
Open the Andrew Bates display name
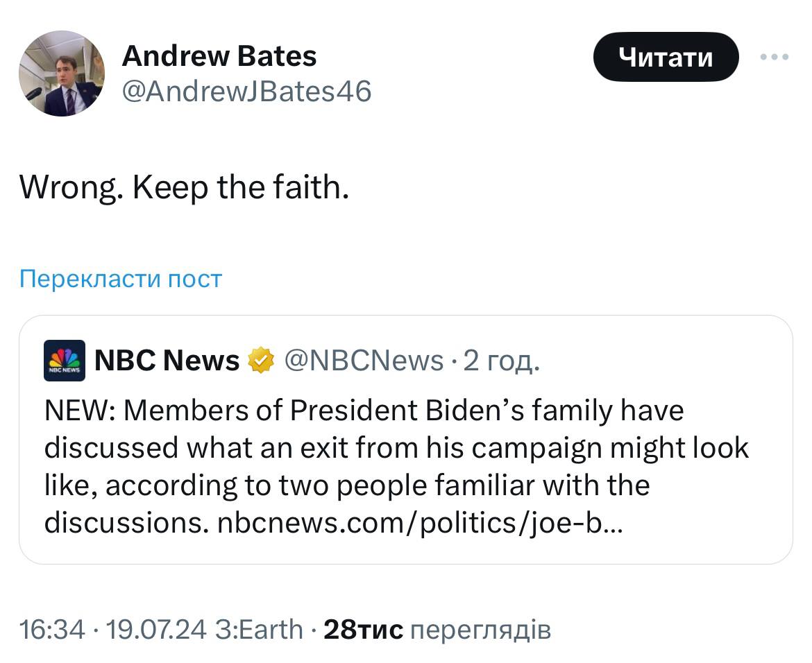click(219, 56)
